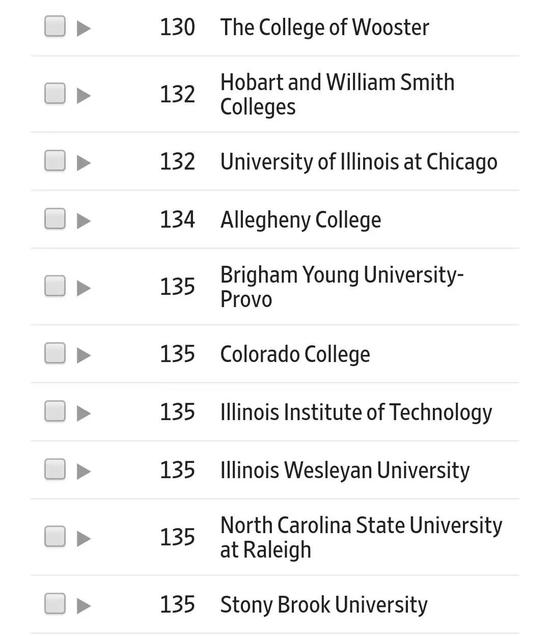
Task: Select Brigham Young University-Provo checkbox
Action: click(x=55, y=286)
